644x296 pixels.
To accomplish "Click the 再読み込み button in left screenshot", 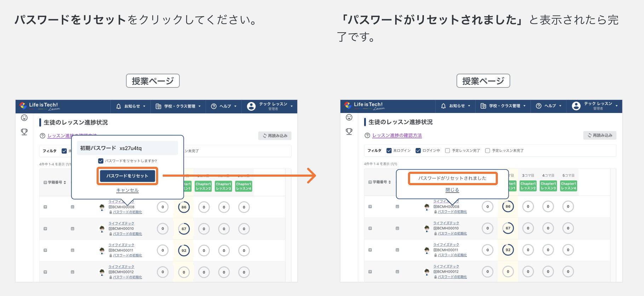I will (275, 136).
